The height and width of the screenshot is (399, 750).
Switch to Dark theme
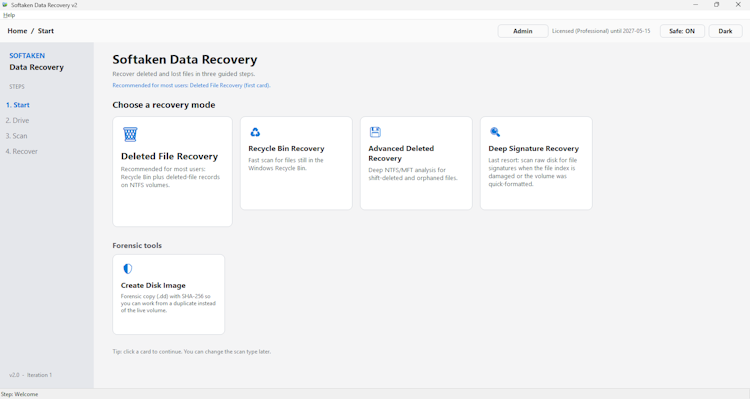pyautogui.click(x=725, y=31)
